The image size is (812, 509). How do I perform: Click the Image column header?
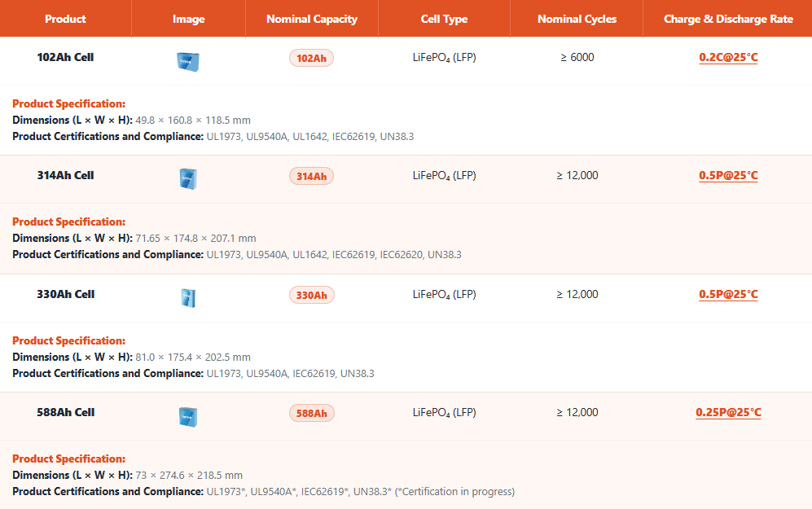188,19
